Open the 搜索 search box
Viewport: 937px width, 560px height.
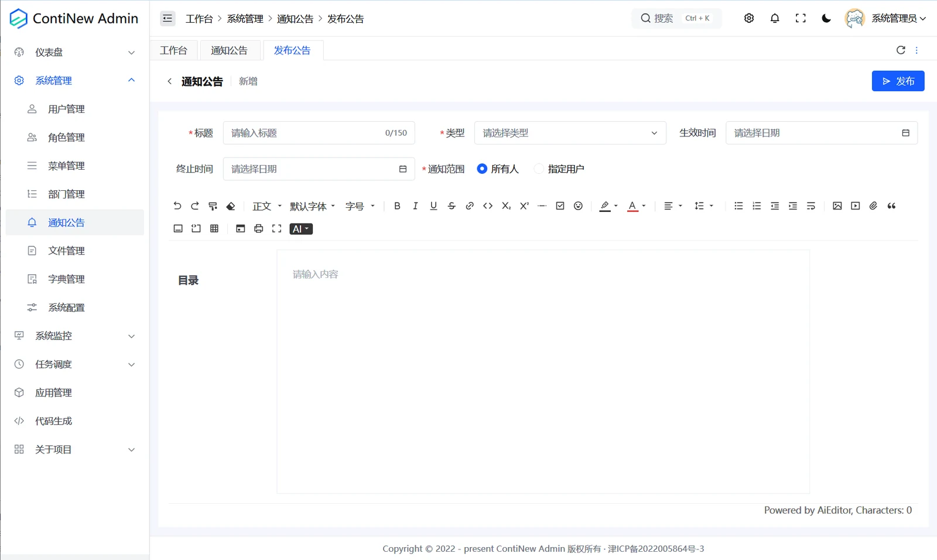coord(676,18)
